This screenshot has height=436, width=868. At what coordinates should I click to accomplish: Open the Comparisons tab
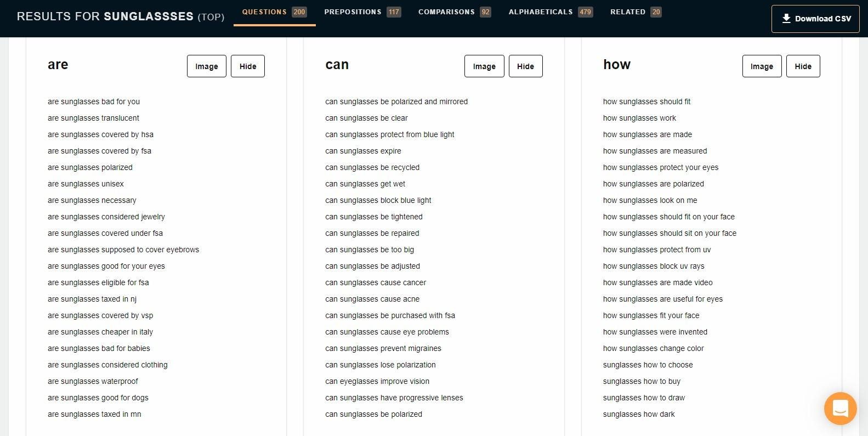click(454, 12)
